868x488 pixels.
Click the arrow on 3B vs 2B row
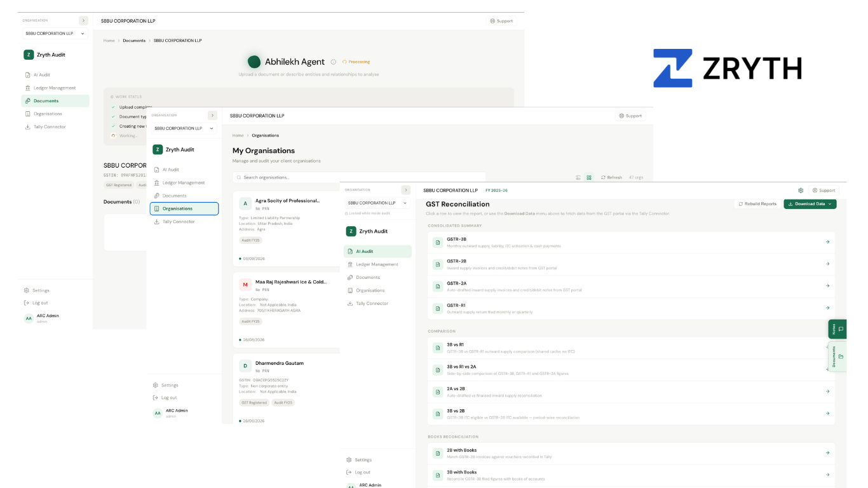click(x=827, y=414)
